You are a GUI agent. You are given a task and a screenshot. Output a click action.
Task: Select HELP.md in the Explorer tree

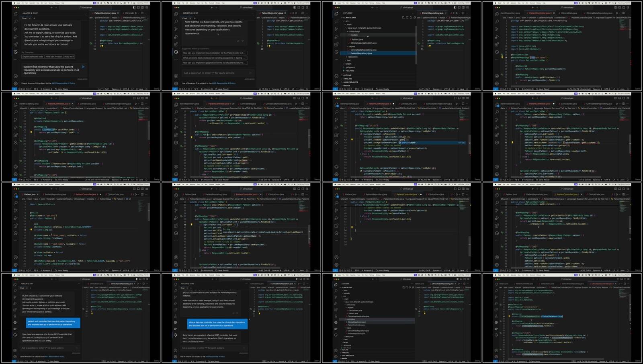[350, 71]
